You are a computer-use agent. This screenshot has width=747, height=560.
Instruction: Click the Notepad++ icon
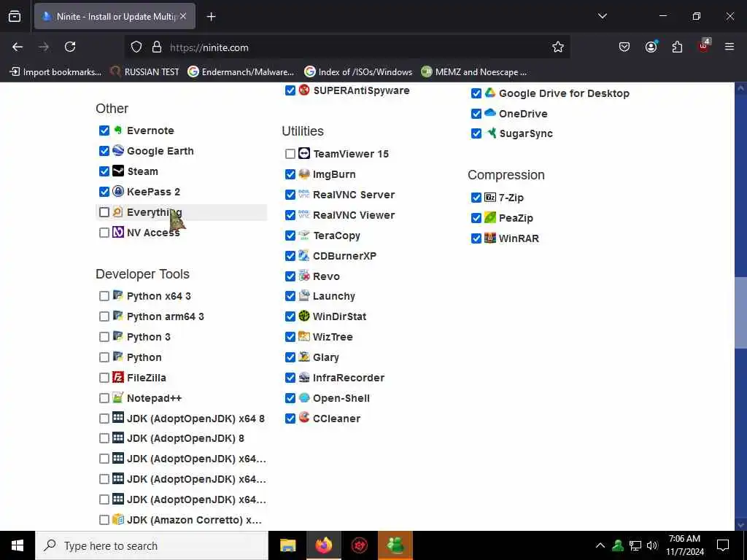pyautogui.click(x=118, y=397)
